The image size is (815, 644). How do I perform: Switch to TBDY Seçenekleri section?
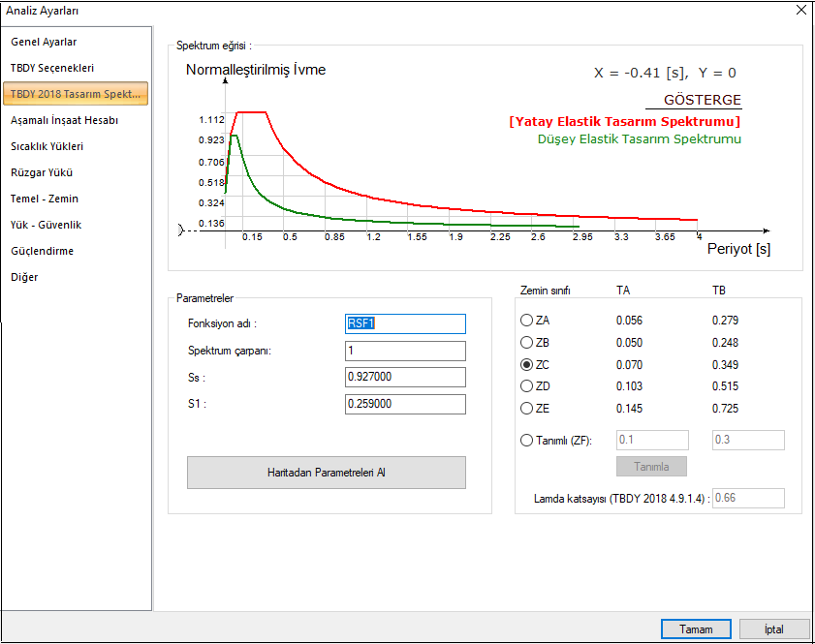51,68
